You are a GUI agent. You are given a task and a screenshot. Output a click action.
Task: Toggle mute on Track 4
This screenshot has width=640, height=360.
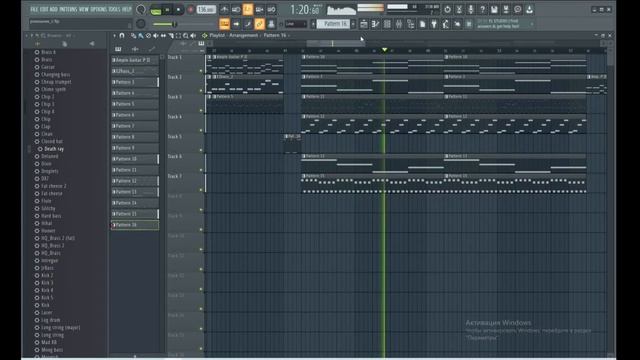click(201, 130)
